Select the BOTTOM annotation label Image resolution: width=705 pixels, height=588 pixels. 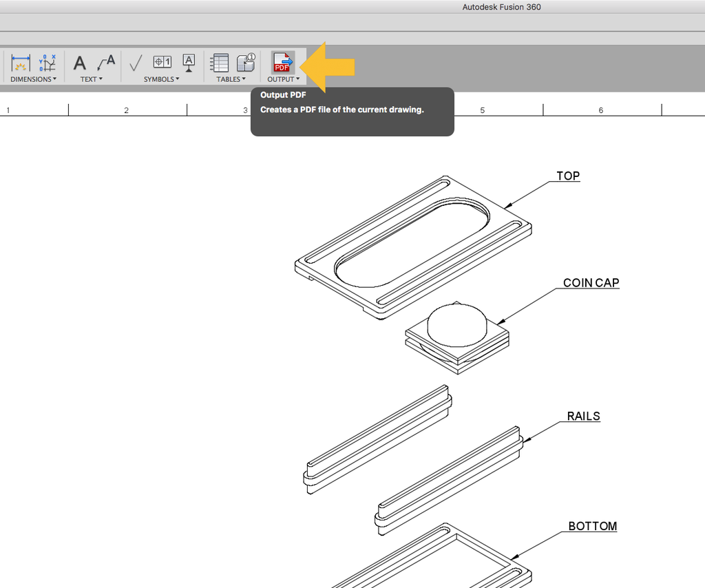[593, 526]
